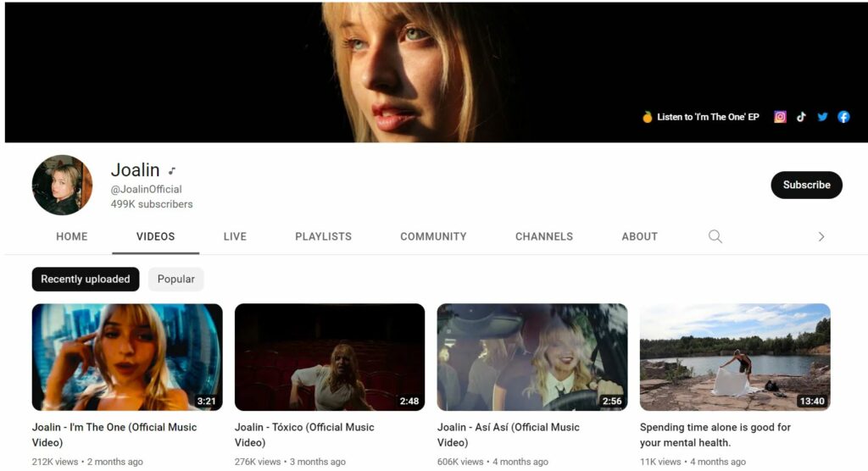Open the Twitter bird icon link

point(822,117)
